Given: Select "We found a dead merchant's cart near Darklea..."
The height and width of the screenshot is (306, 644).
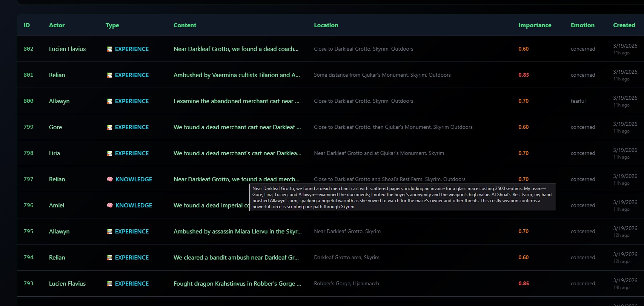Looking at the screenshot, I should pos(237,153).
